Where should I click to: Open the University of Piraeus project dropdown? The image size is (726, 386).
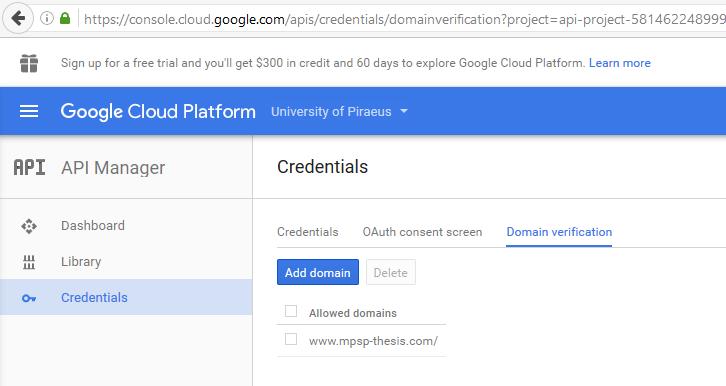(339, 112)
